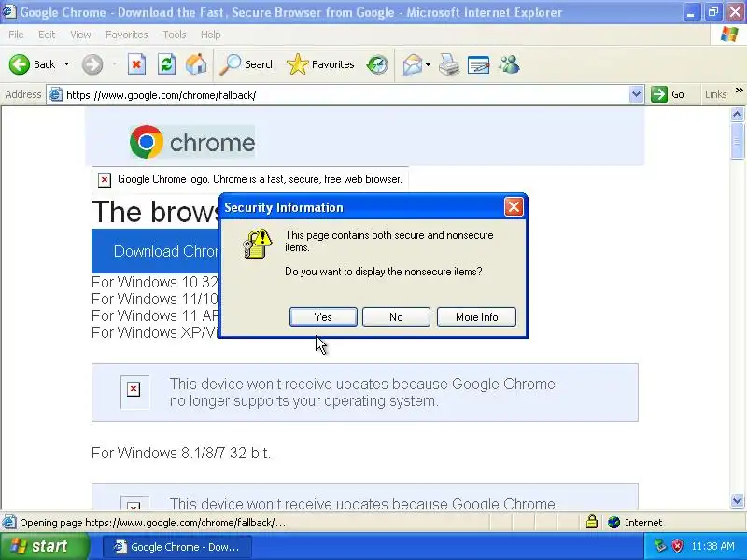The image size is (747, 560).
Task: Click the address bar URL field
Action: click(x=345, y=95)
